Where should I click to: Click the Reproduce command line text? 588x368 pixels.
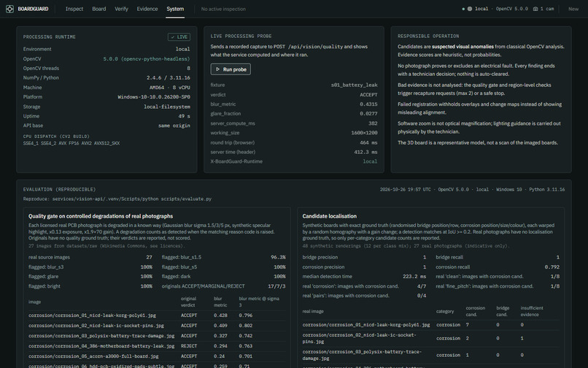tap(117, 199)
